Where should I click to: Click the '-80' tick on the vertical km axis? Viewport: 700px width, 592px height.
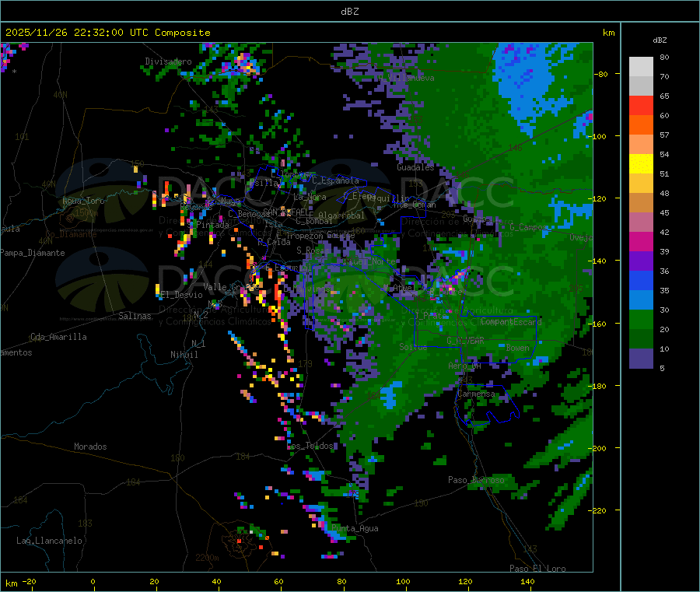point(601,75)
